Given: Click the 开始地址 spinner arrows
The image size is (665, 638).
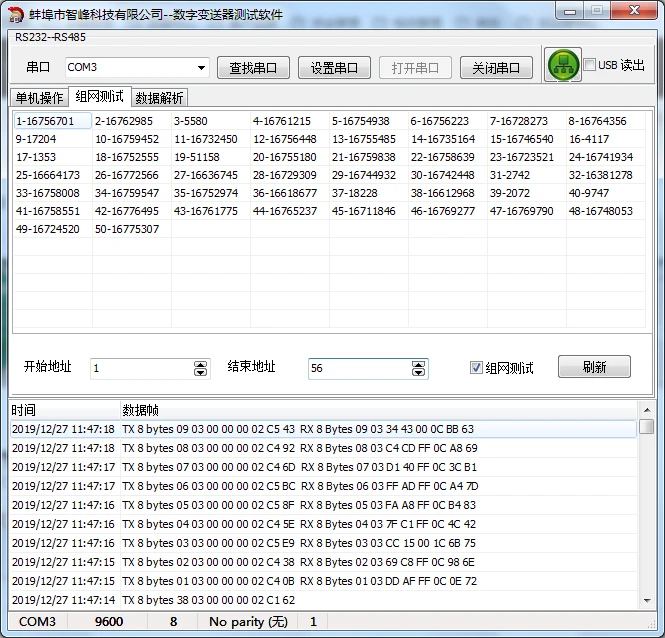Looking at the screenshot, I should click(201, 368).
